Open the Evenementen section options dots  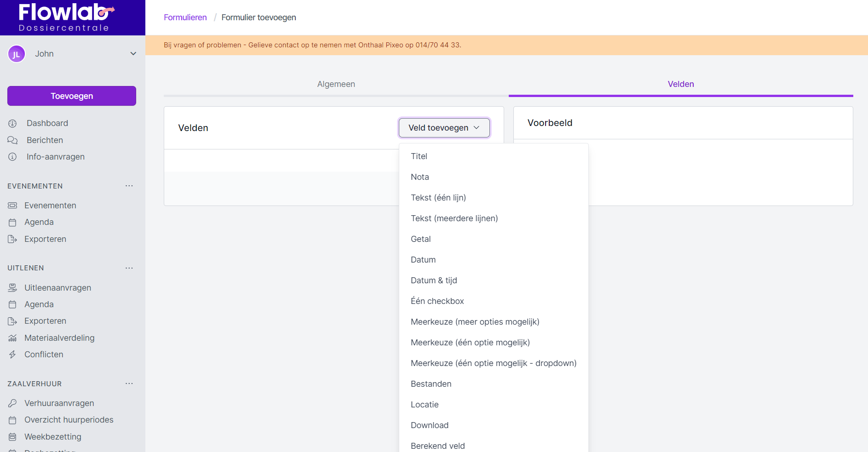[x=129, y=186]
